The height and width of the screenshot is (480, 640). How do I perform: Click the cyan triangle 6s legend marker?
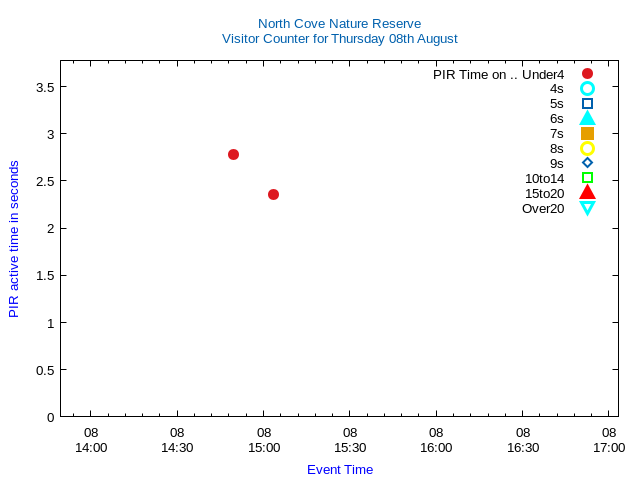(x=587, y=118)
